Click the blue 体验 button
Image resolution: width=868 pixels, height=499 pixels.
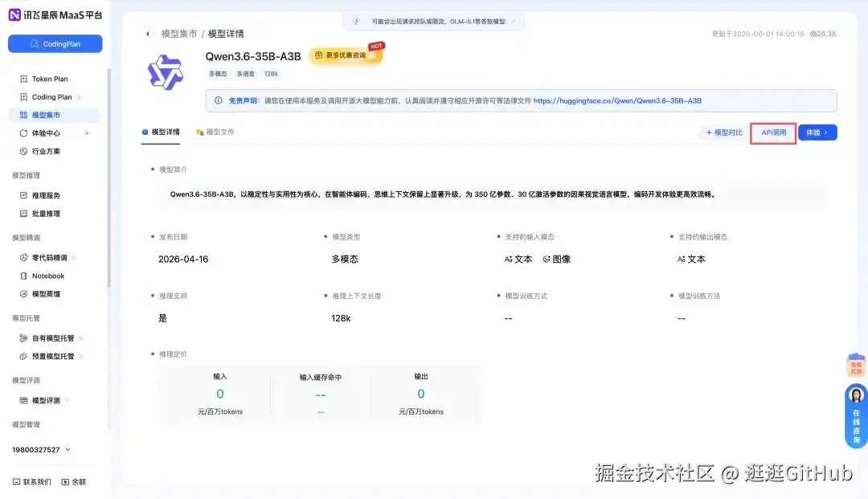817,133
